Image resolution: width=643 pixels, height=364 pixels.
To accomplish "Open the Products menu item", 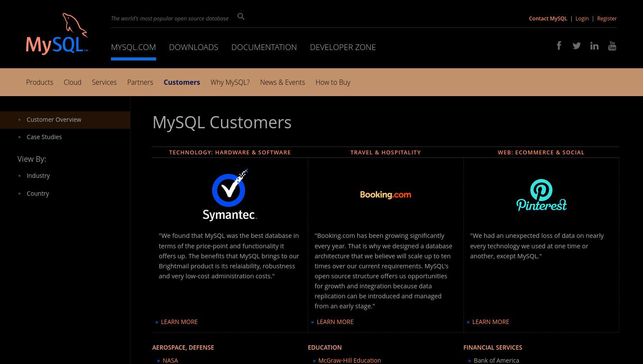I will [x=40, y=82].
